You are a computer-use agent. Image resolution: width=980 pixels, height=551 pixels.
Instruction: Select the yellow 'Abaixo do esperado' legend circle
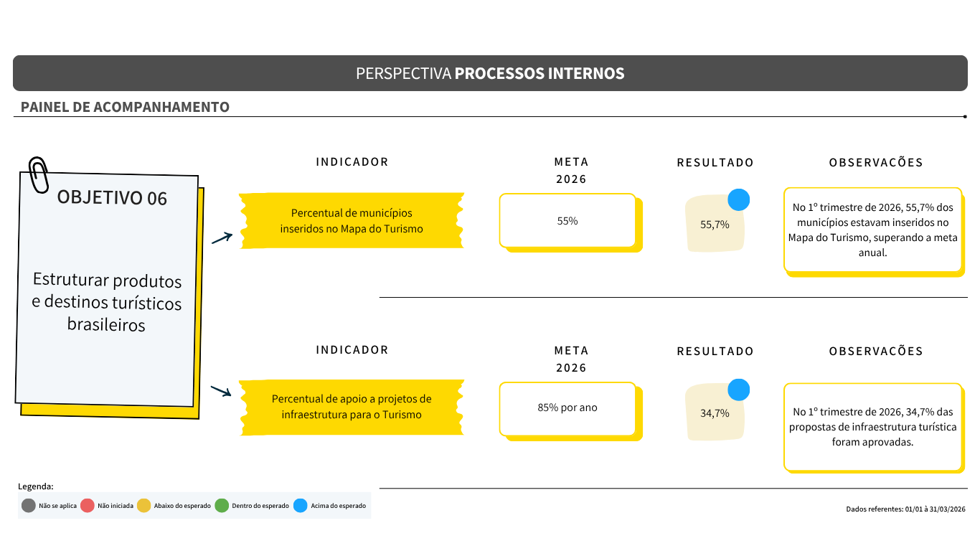[x=143, y=505]
